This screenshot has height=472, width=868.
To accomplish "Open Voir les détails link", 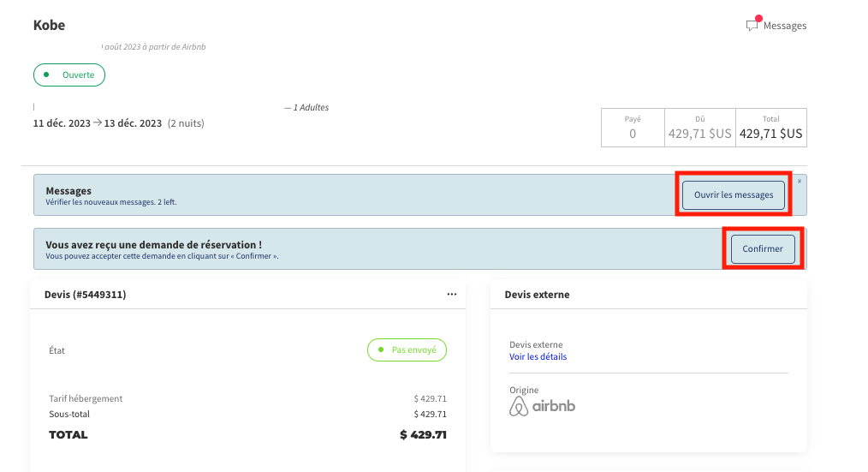I will 538,356.
